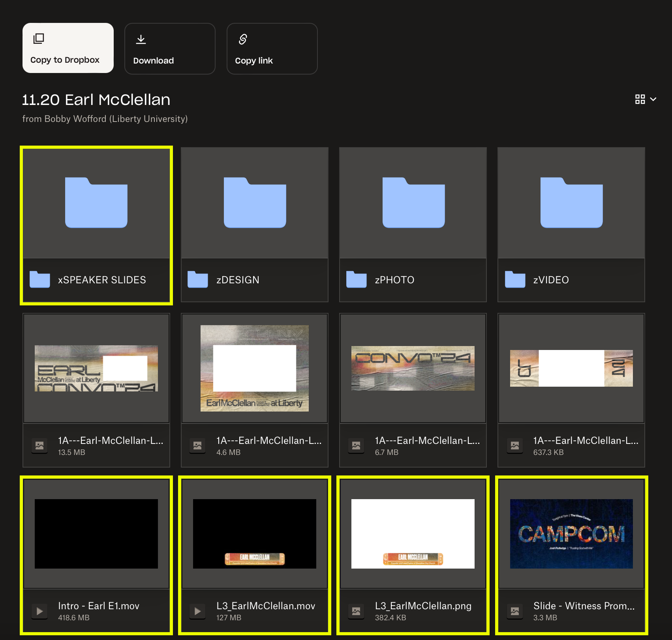
Task: Click the 3.3 MB file size label
Action: pyautogui.click(x=545, y=618)
